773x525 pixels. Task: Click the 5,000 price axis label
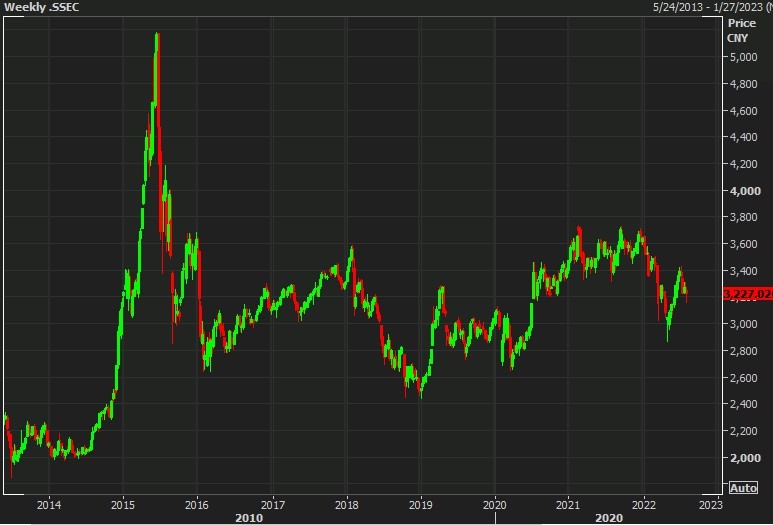tap(743, 57)
